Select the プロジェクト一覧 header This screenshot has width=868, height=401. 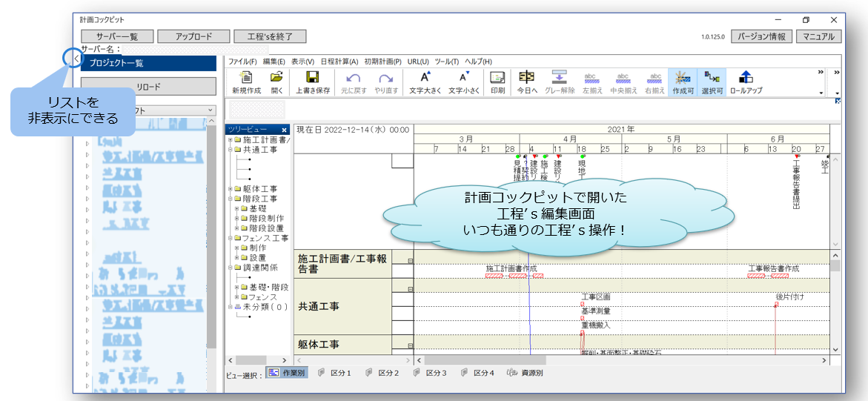[x=148, y=63]
